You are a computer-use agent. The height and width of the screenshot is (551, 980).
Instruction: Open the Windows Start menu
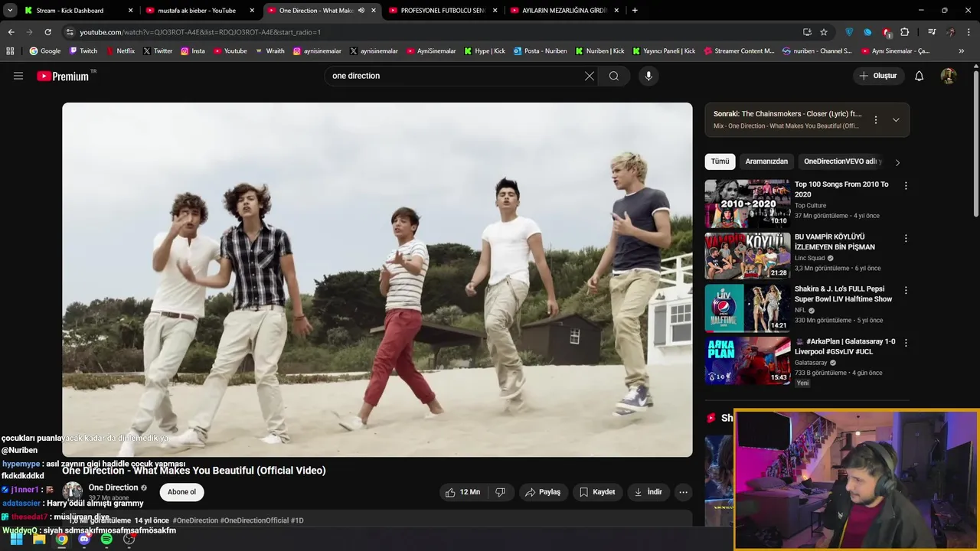pyautogui.click(x=16, y=539)
